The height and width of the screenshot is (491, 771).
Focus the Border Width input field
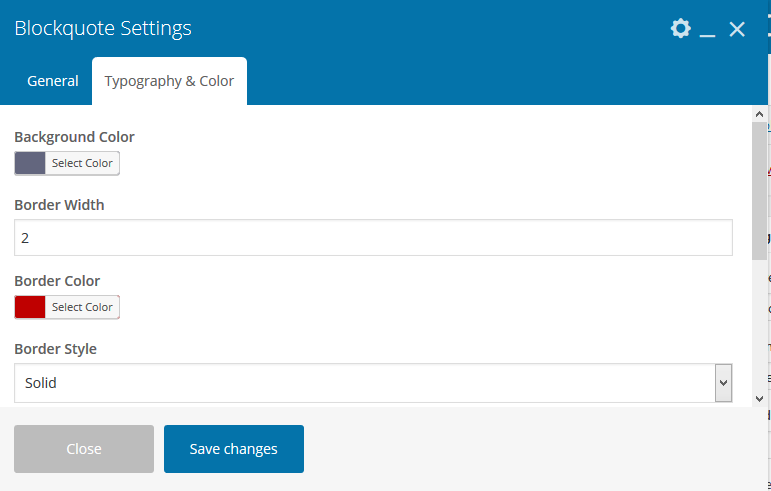(373, 238)
